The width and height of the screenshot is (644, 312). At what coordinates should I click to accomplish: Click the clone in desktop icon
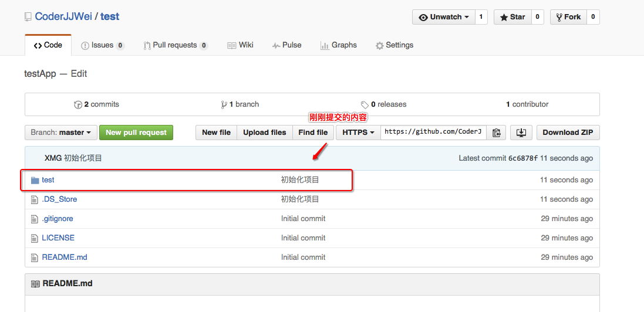coord(521,133)
